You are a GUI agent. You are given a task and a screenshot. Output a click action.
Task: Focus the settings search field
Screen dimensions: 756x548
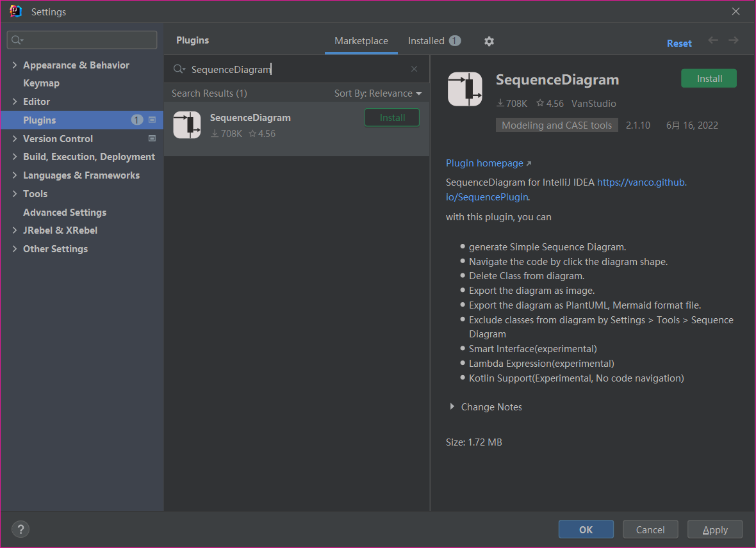(x=82, y=40)
